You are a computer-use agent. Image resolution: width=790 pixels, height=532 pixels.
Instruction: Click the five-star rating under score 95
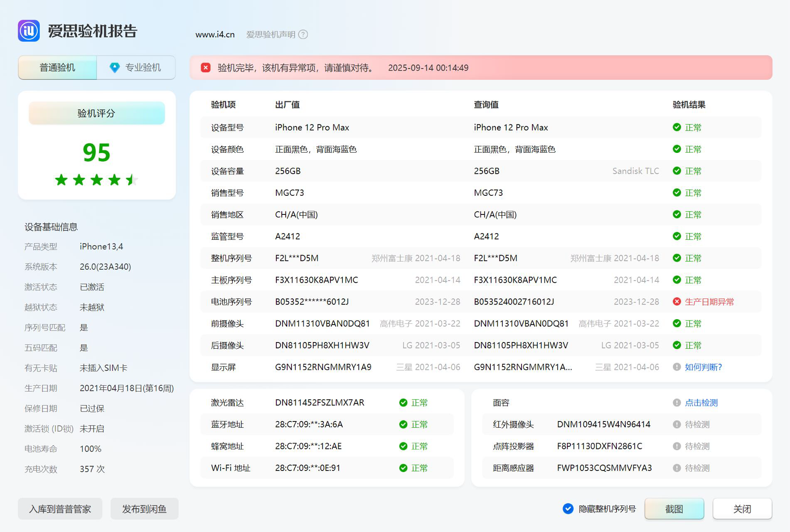click(x=96, y=180)
